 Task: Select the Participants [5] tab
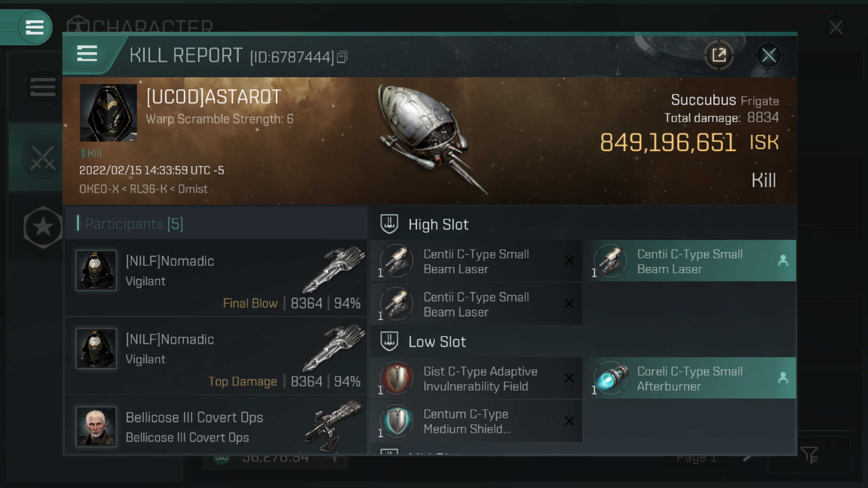point(134,224)
